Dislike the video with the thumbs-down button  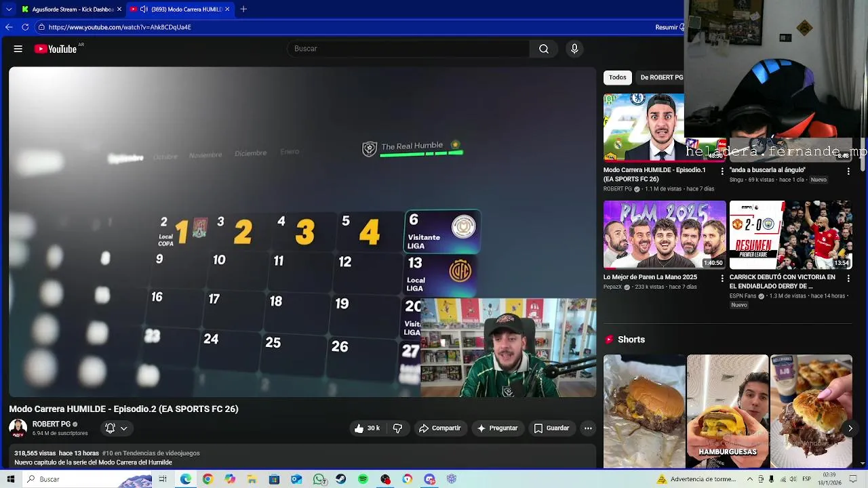click(397, 428)
